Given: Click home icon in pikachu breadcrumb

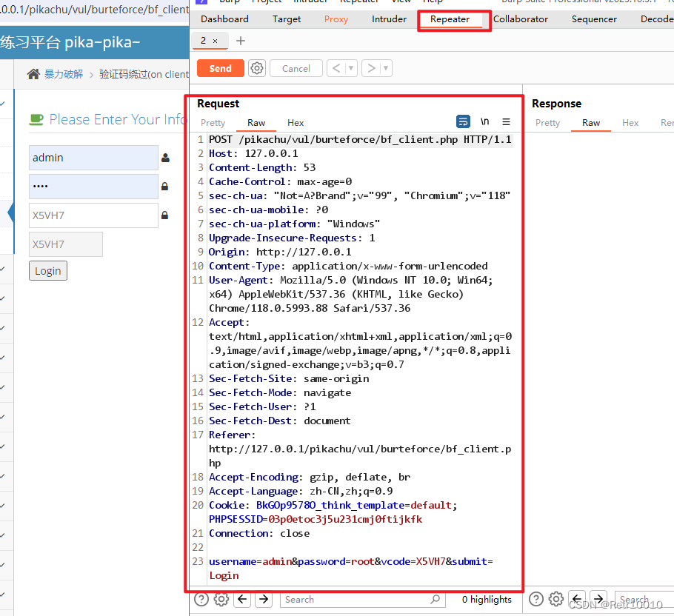Looking at the screenshot, I should click(33, 74).
